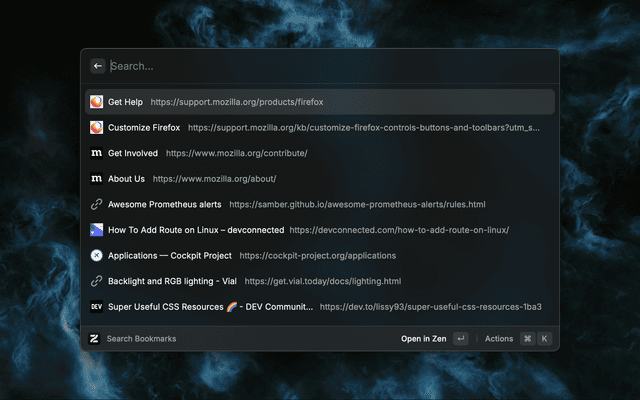Click the Enter key icon in footer
This screenshot has width=640, height=400.
460,339
